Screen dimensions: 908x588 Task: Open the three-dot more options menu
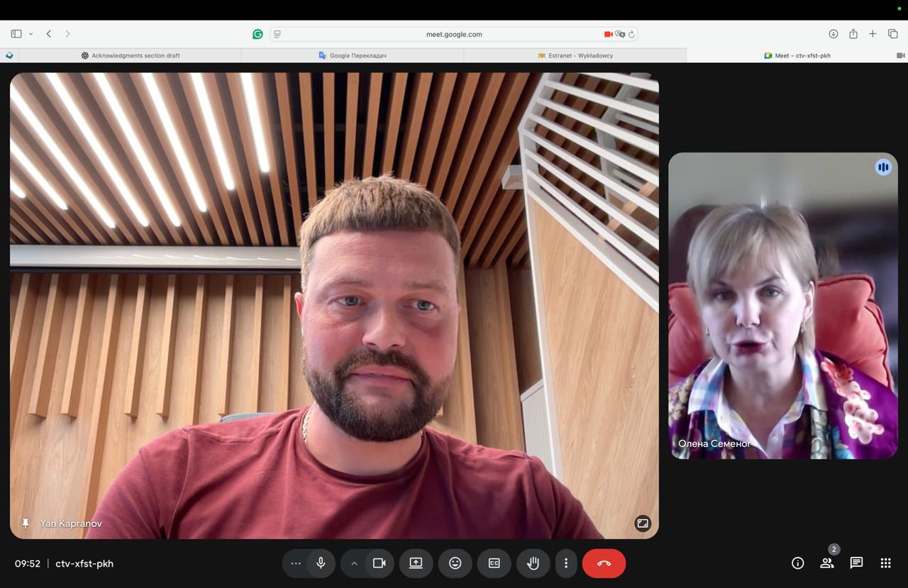(x=565, y=563)
